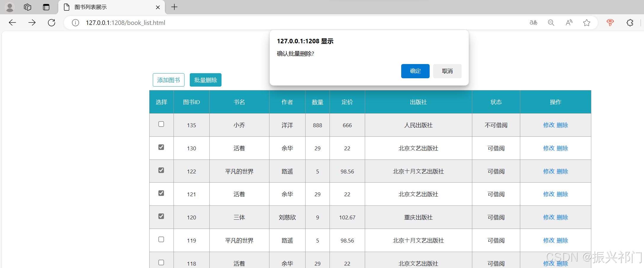
Task: Click 修改 link for book 120
Action: [x=549, y=217]
